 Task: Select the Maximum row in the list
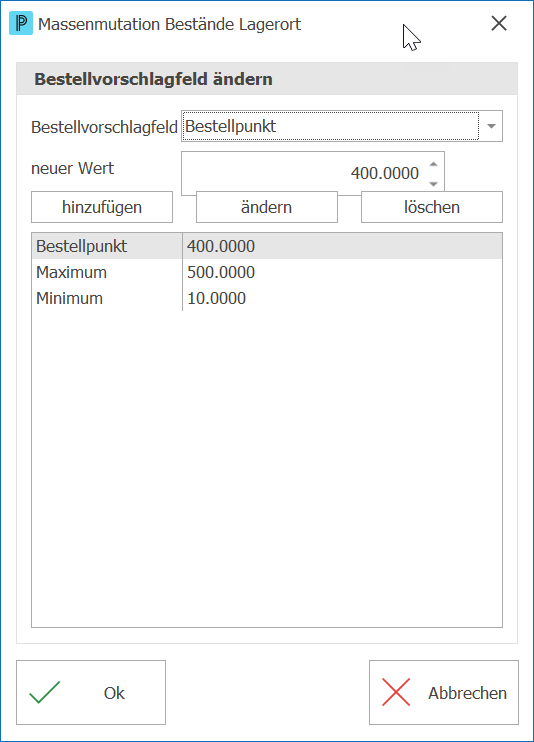pyautogui.click(x=267, y=272)
